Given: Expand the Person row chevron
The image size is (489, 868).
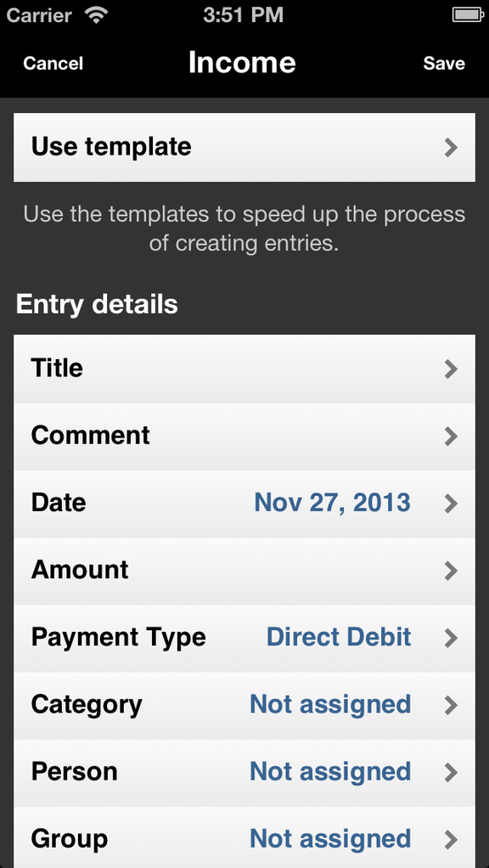Looking at the screenshot, I should click(452, 772).
